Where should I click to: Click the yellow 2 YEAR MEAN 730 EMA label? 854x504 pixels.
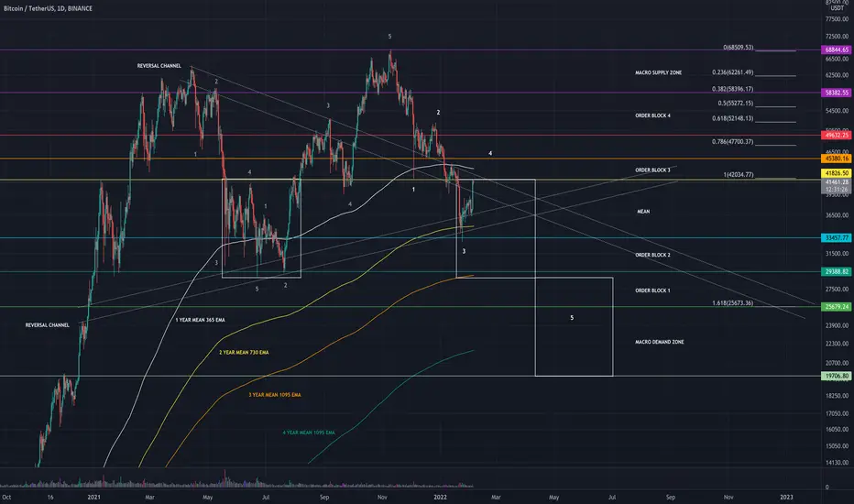244,353
